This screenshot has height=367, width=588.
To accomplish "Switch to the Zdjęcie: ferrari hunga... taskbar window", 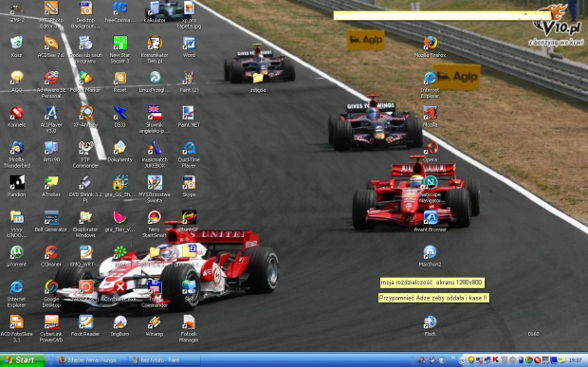I will pyautogui.click(x=90, y=360).
